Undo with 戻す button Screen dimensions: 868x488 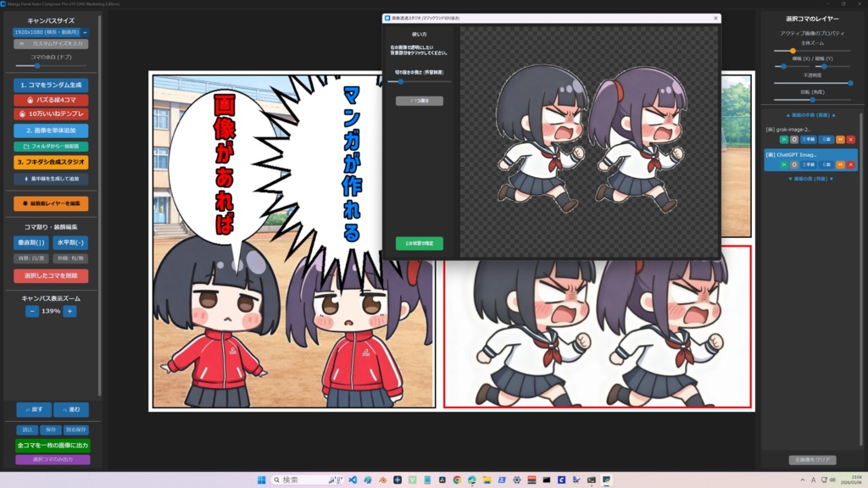(34, 409)
